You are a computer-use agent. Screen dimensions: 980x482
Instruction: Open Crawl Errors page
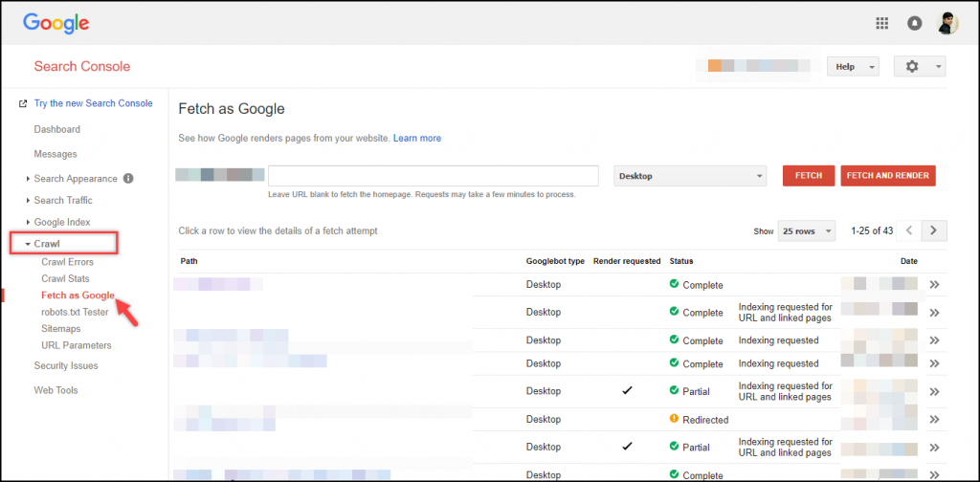coord(68,262)
